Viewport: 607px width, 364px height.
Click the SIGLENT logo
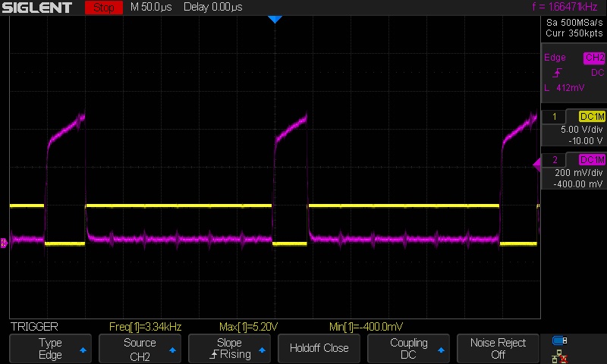[x=36, y=8]
